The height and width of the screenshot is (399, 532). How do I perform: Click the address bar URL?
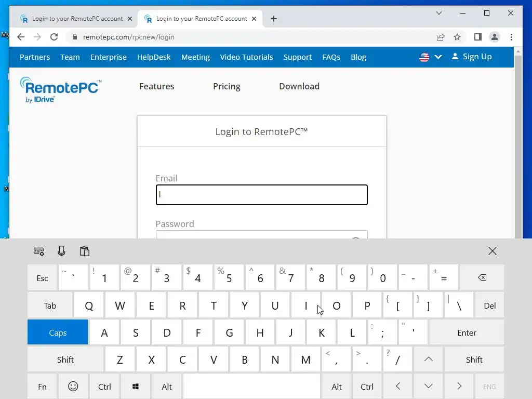(129, 37)
